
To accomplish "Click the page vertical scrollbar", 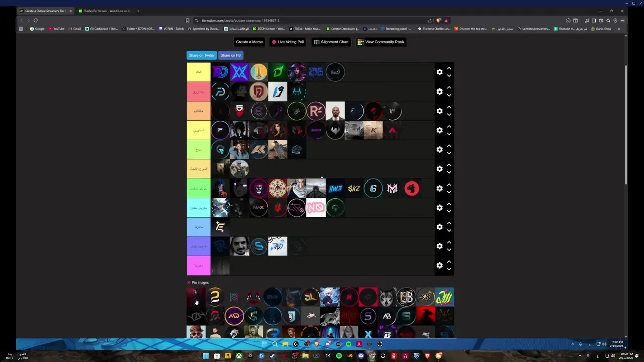I will (x=626, y=125).
